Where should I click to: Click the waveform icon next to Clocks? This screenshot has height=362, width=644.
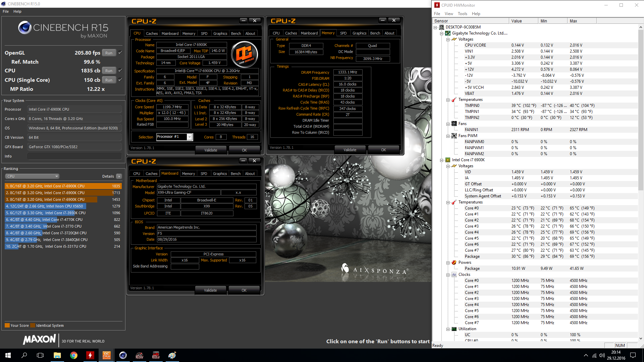pyautogui.click(x=454, y=275)
